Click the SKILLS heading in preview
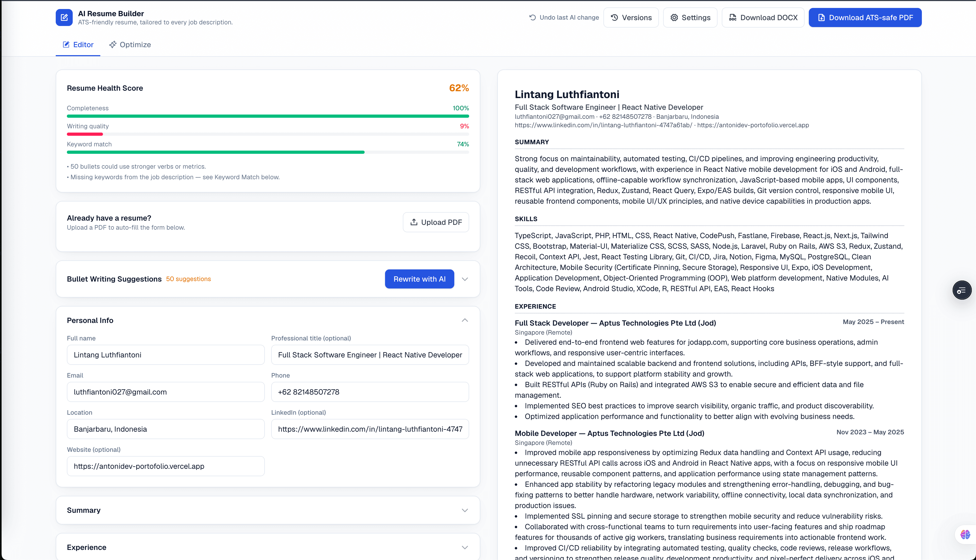976x560 pixels. click(526, 219)
